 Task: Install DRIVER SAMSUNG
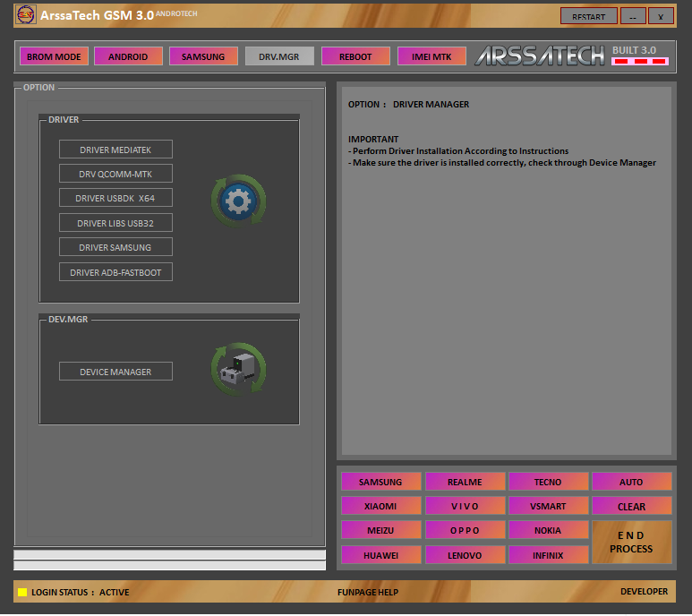[115, 247]
